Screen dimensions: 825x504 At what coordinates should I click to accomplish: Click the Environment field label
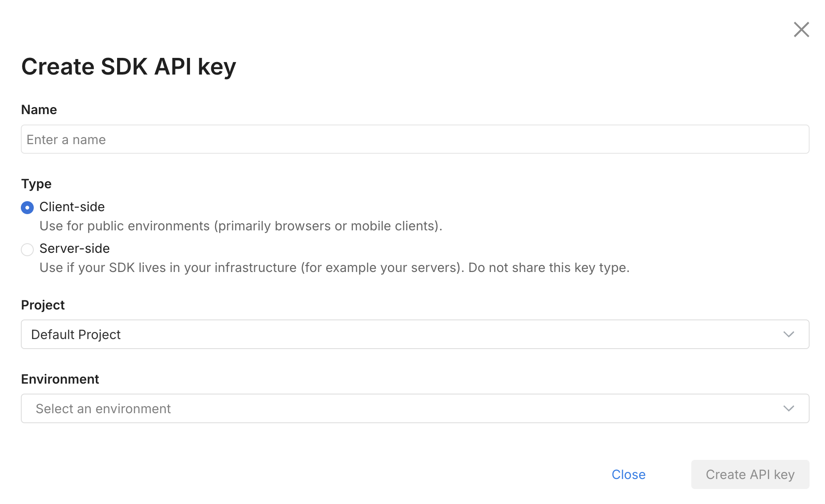click(60, 379)
